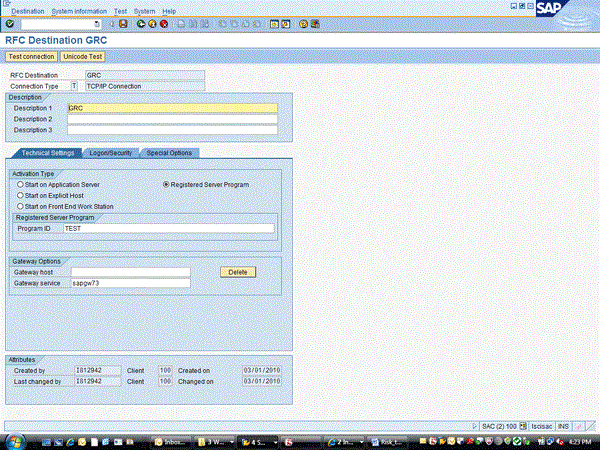The height and width of the screenshot is (450, 600).
Task: Choose Registered Server Program radio button
Action: pos(166,185)
